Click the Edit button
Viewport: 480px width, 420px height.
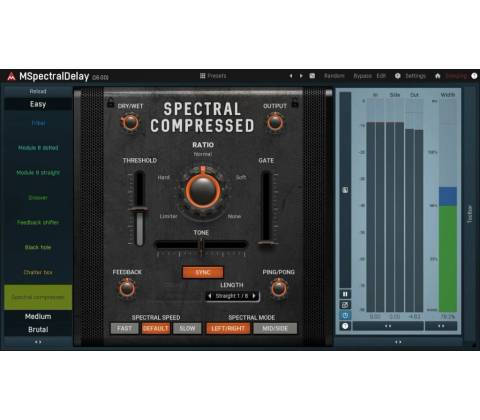[381, 76]
